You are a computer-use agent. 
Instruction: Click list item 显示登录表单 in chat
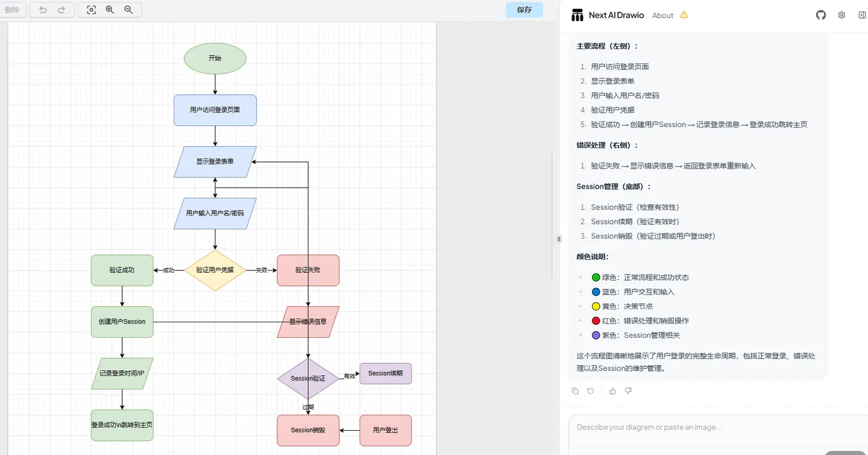(613, 81)
